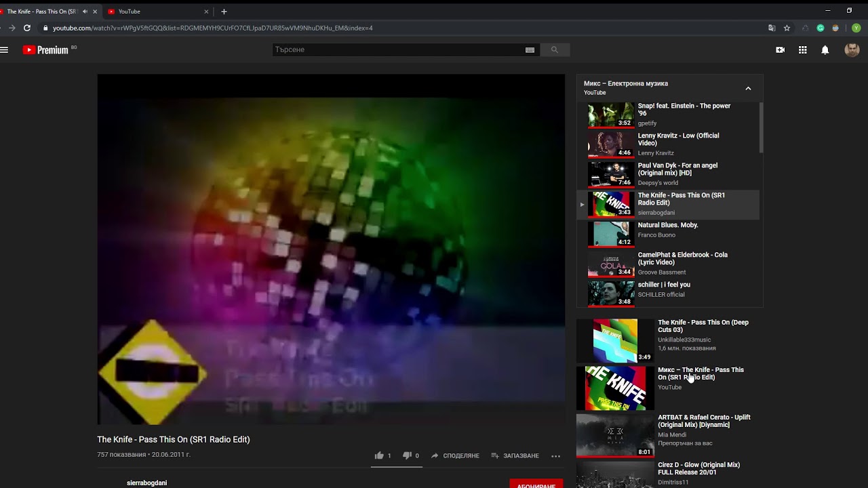Click the playlist panel scrollbar

click(x=761, y=127)
